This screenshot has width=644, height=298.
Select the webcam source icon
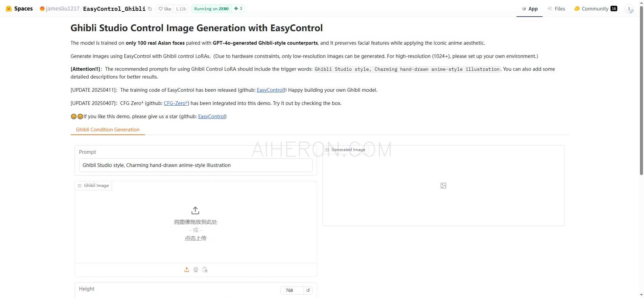pyautogui.click(x=196, y=270)
